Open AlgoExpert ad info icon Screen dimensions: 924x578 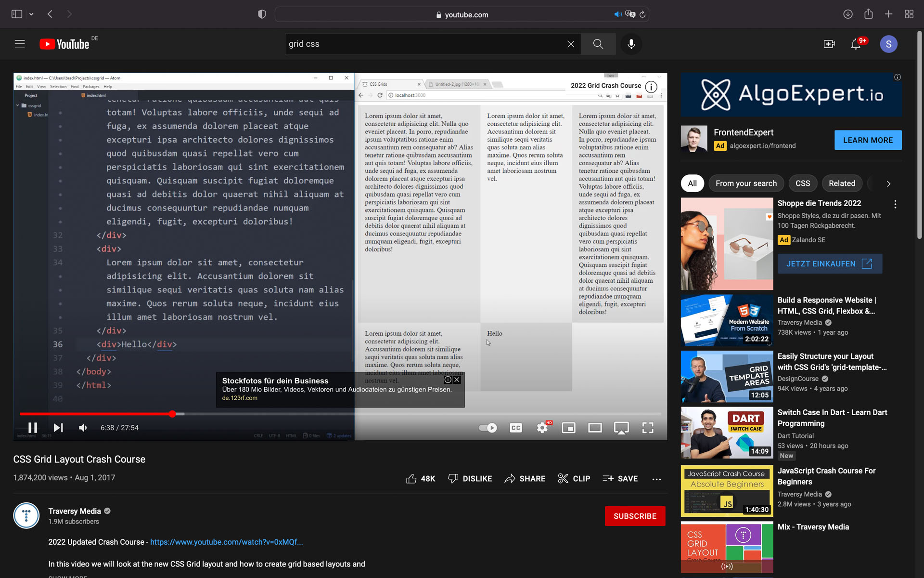[x=898, y=77]
